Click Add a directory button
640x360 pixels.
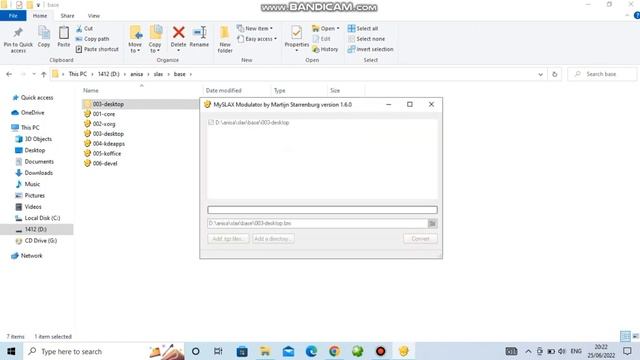click(272, 238)
